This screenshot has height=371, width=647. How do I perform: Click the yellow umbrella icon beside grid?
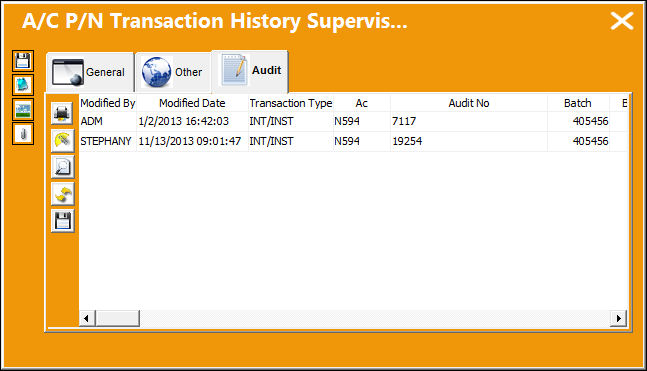[x=62, y=140]
